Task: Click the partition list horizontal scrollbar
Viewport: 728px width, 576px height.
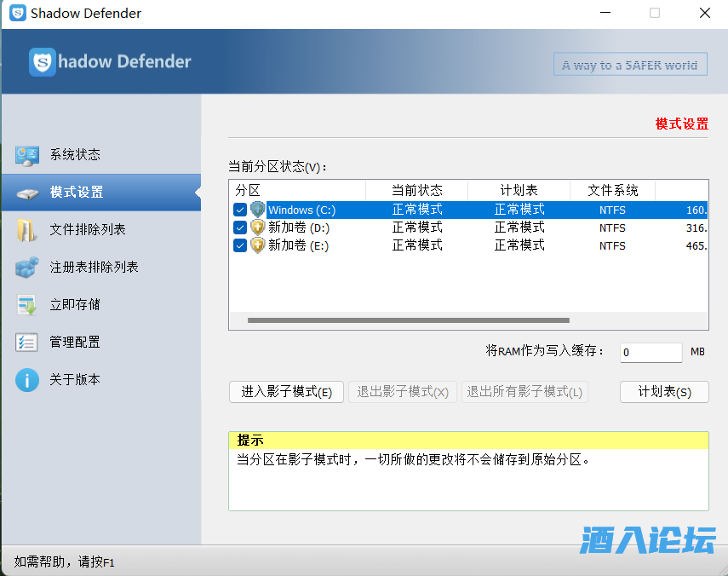Action: click(409, 321)
